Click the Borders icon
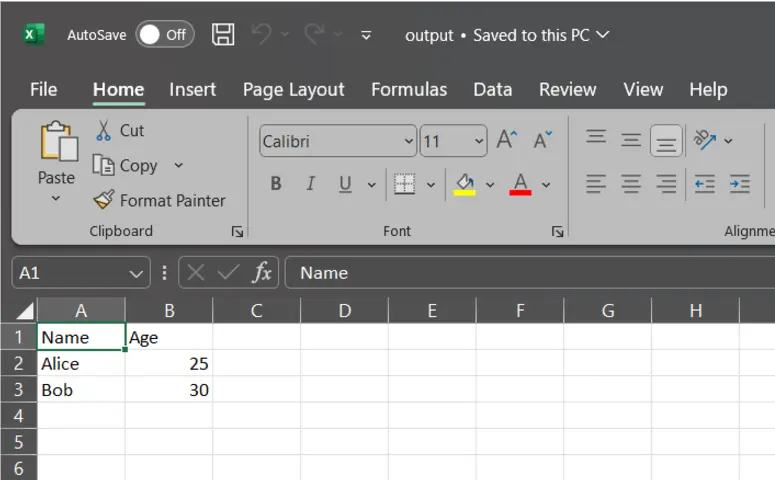This screenshot has height=480, width=775. 404,184
